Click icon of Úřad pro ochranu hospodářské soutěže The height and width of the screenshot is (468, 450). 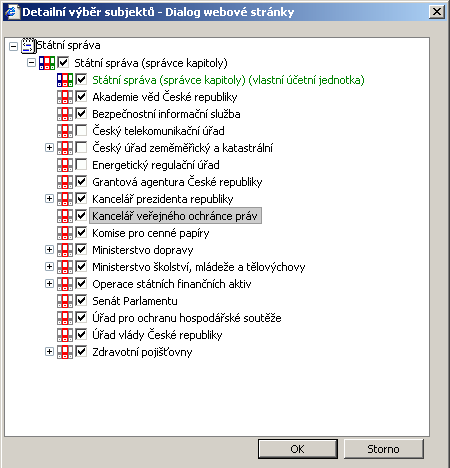click(x=65, y=318)
